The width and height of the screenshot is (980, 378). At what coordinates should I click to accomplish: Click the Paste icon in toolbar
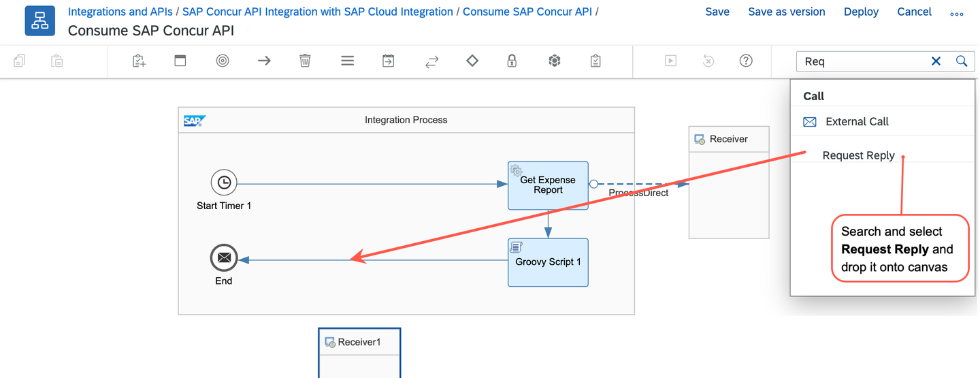pyautogui.click(x=57, y=61)
